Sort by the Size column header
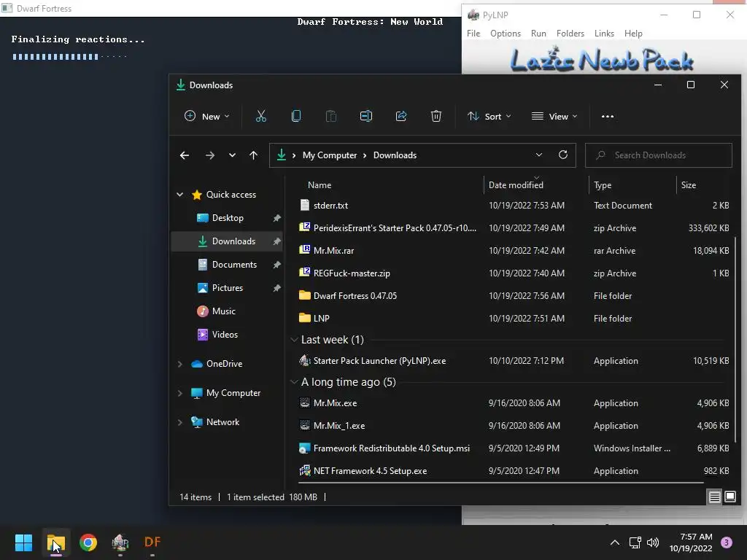This screenshot has height=560, width=747. click(x=689, y=185)
